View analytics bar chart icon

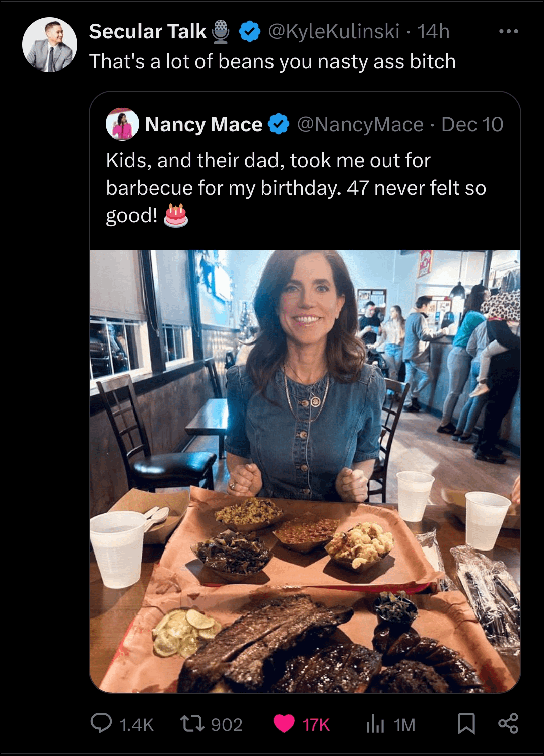click(375, 724)
